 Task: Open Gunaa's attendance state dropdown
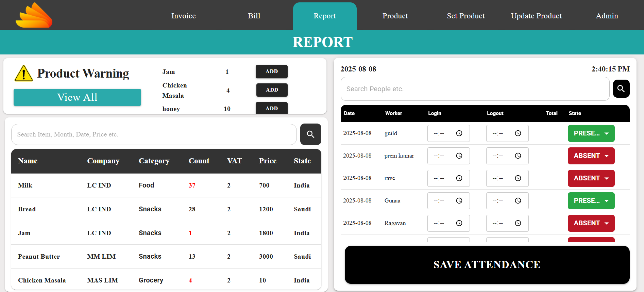point(591,201)
